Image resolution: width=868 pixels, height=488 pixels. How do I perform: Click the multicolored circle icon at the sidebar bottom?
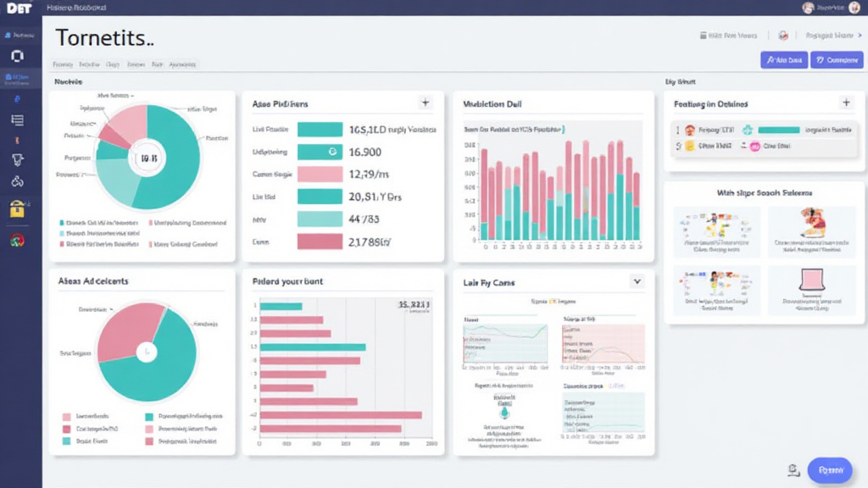(x=17, y=241)
